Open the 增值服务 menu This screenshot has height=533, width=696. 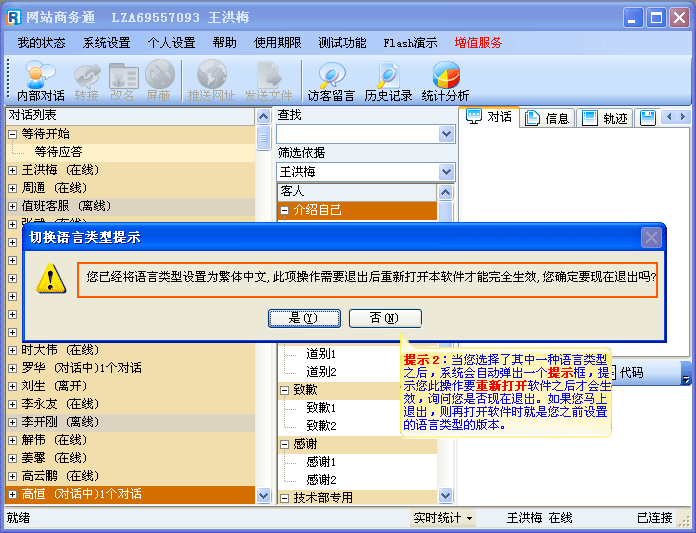pos(478,43)
